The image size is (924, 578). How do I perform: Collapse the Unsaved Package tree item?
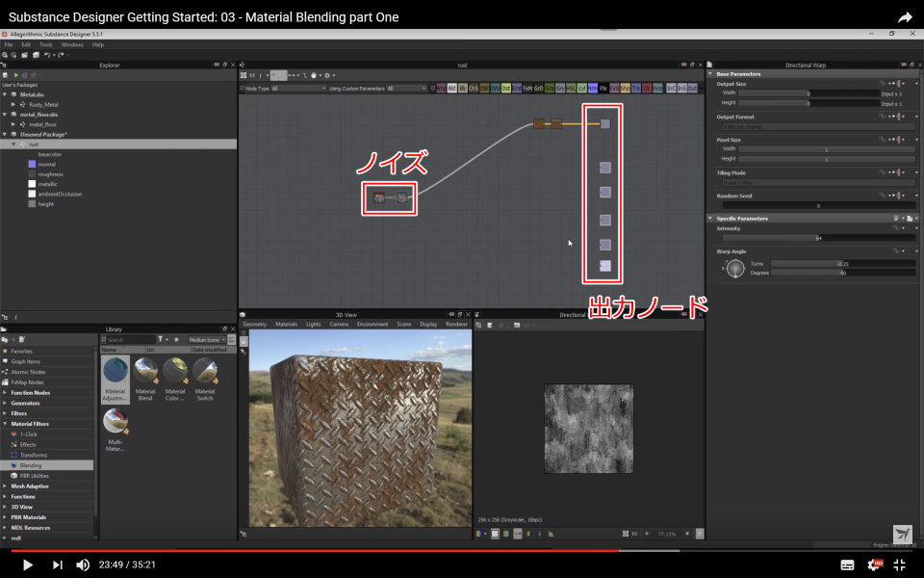[6, 135]
